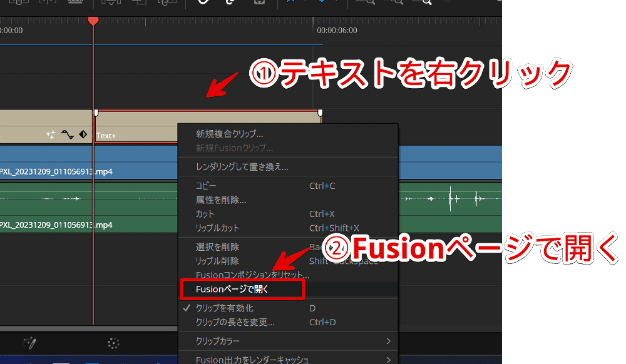Screen dimensions: 626x364
Task: Choose 新規複合クリップ... menu entry
Action: coord(229,134)
